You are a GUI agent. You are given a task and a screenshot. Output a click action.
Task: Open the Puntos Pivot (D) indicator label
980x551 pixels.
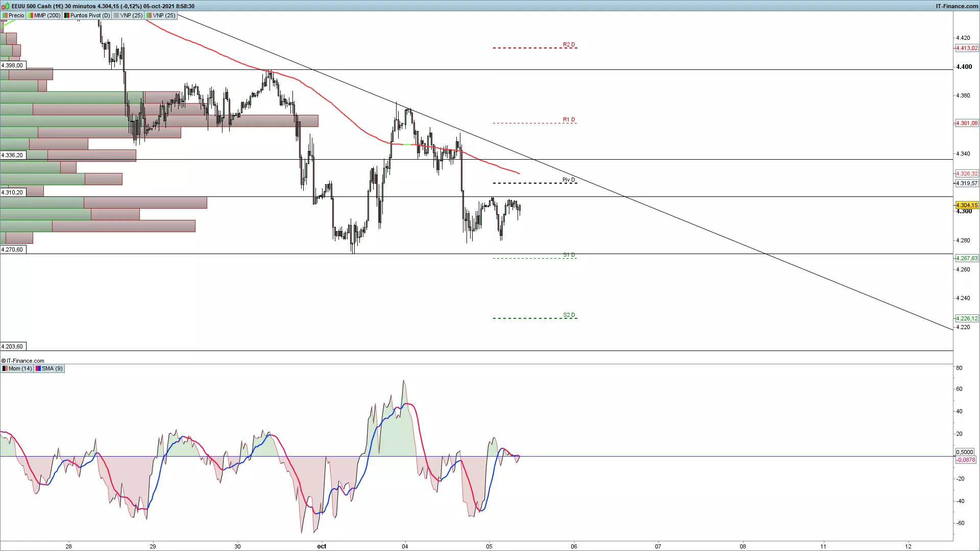pos(87,15)
